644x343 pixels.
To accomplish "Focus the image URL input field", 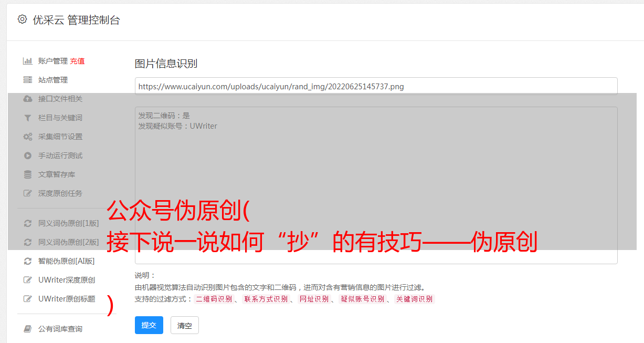I will pos(376,86).
